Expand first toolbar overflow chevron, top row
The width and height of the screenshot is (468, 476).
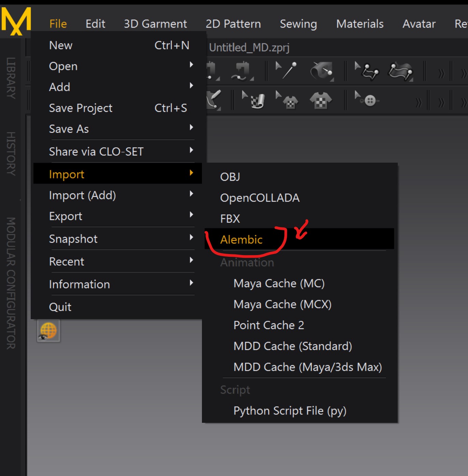point(441,73)
